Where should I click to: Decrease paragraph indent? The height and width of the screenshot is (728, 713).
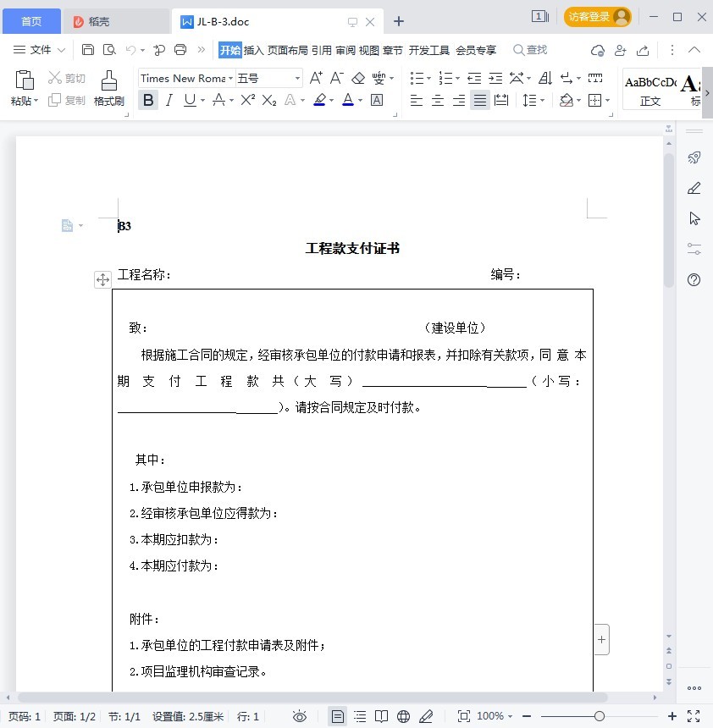click(x=474, y=78)
